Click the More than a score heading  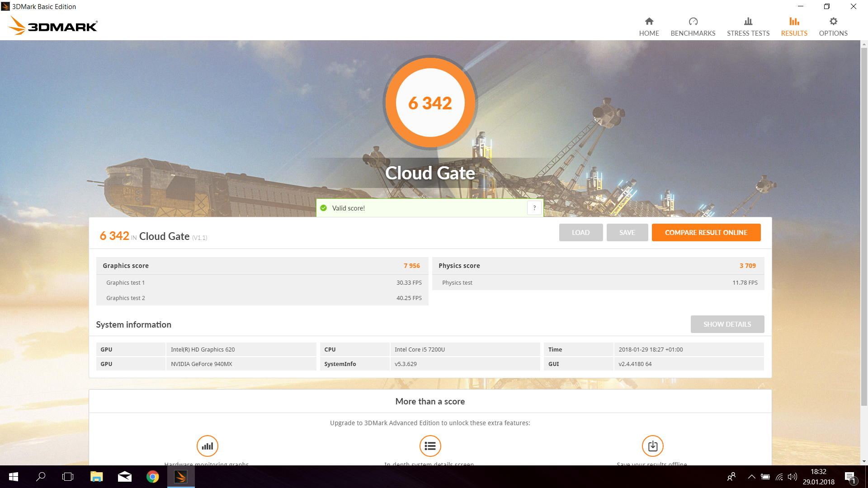(x=430, y=401)
